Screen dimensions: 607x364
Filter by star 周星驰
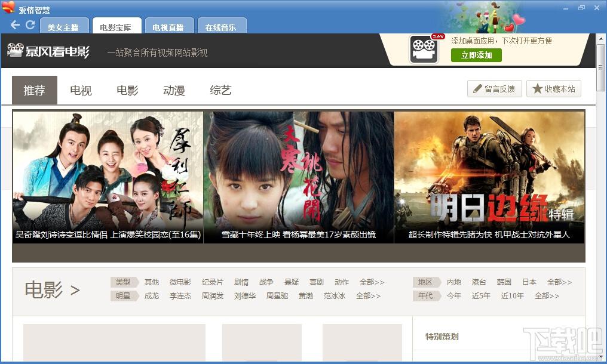[277, 296]
